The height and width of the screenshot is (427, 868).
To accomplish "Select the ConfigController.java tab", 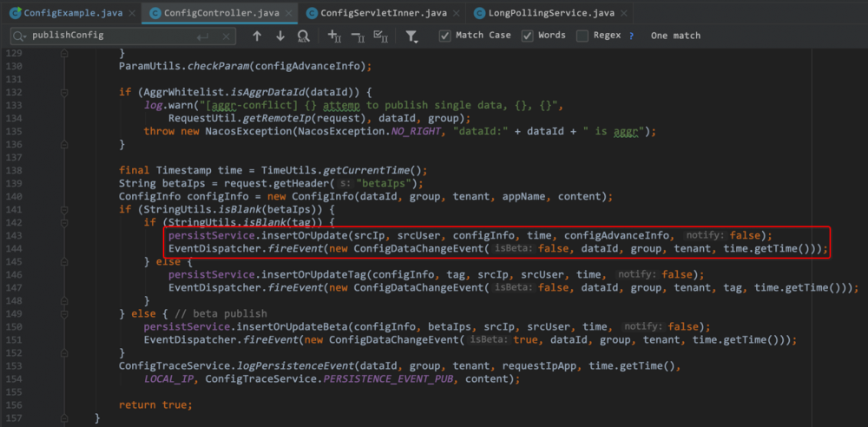I will (x=220, y=12).
